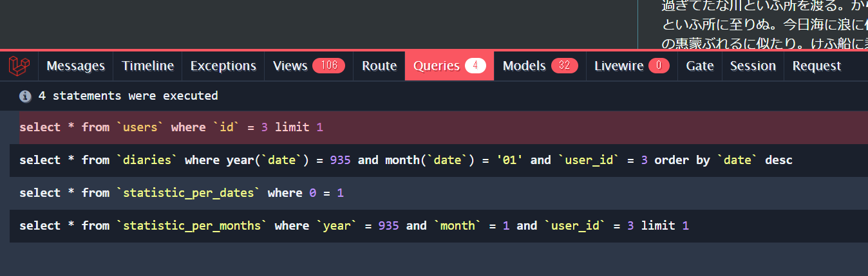Open the Gate tab

[700, 66]
